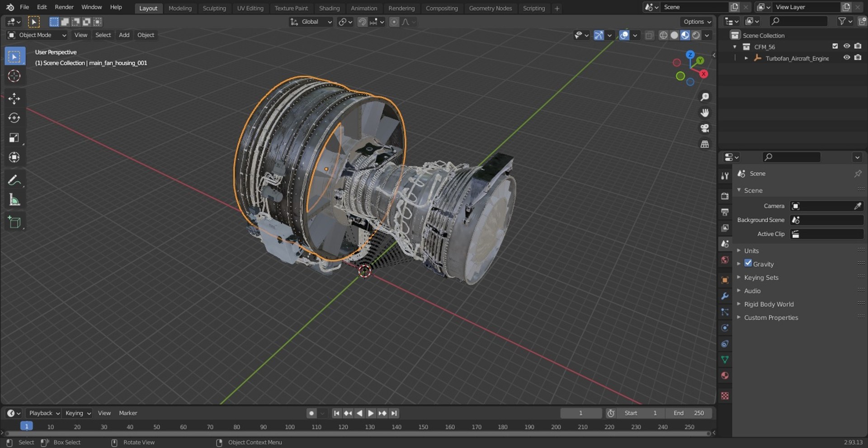The height and width of the screenshot is (448, 868).
Task: Hide CFM_56 collection in viewport
Action: click(x=846, y=46)
